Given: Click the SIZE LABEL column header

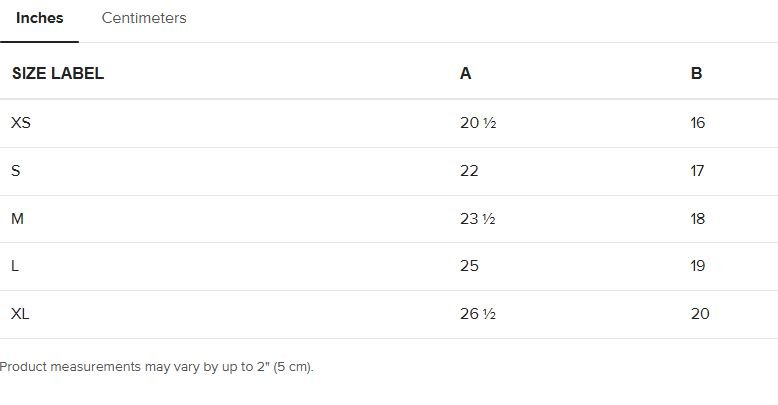Looking at the screenshot, I should tap(57, 73).
